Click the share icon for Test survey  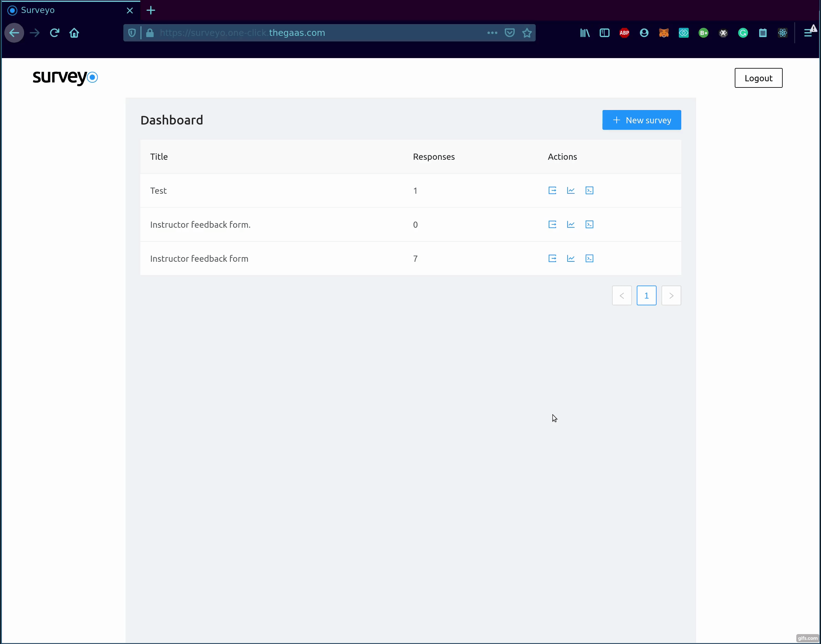[552, 190]
